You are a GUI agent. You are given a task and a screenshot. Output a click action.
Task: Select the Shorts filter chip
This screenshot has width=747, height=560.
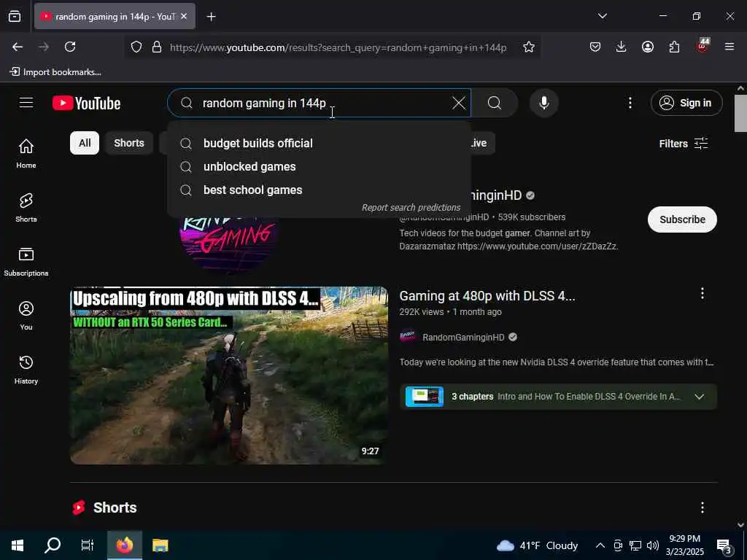coord(129,143)
